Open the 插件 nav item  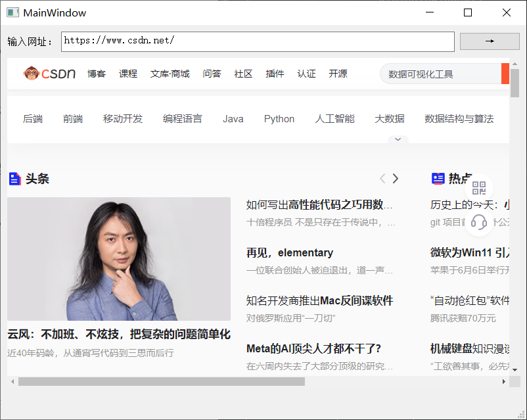(275, 74)
